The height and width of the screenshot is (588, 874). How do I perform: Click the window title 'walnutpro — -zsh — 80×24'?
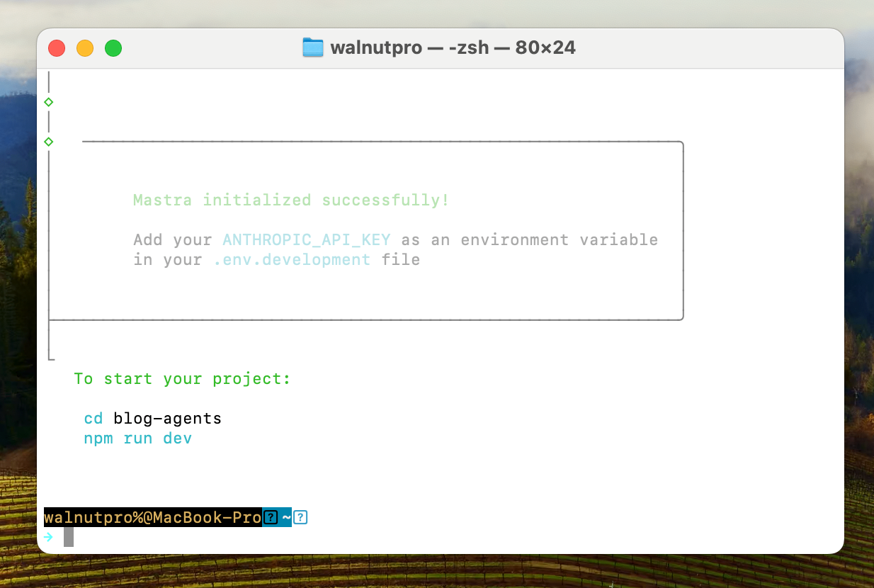point(453,47)
